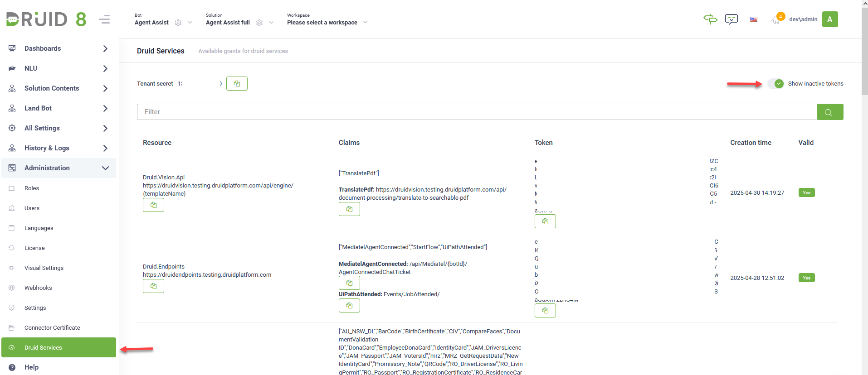Click the Dashboards sidebar icon
The image size is (868, 375).
click(12, 48)
